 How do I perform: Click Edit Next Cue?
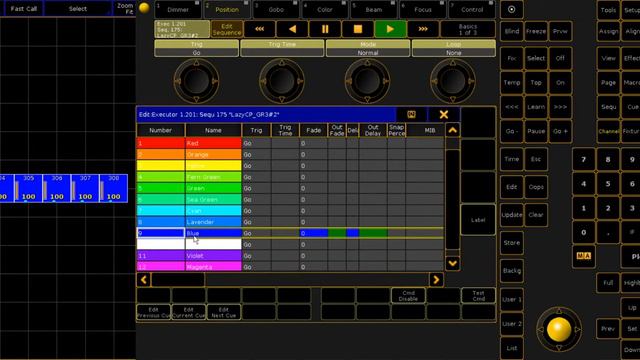pyautogui.click(x=224, y=313)
